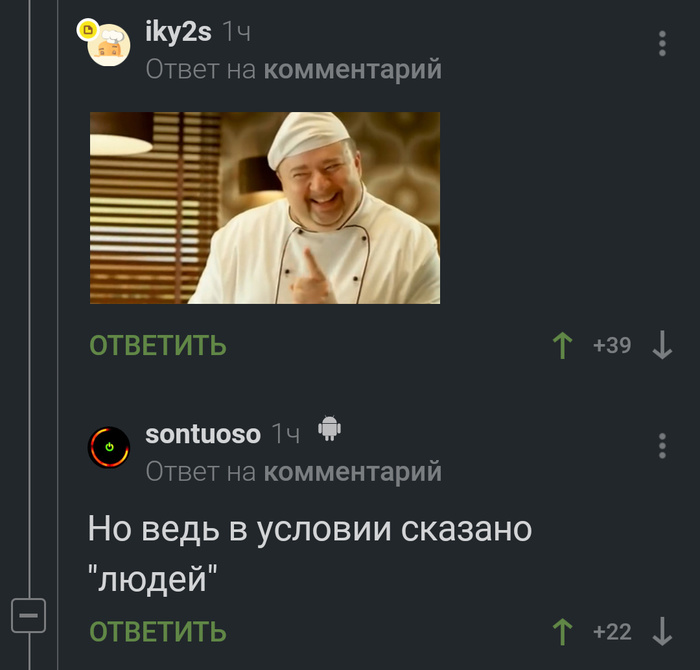Viewport: 700px width, 670px height.
Task: Open iky2s user avatar
Action: click(109, 45)
